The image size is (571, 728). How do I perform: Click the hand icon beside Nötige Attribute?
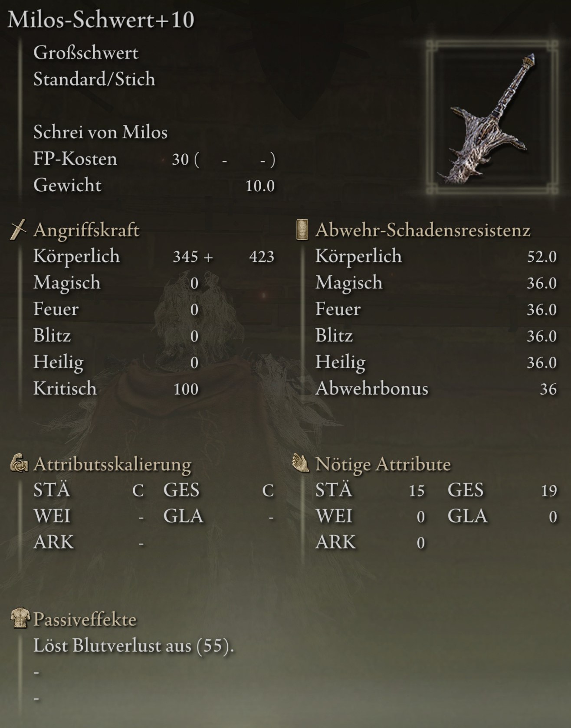[301, 464]
